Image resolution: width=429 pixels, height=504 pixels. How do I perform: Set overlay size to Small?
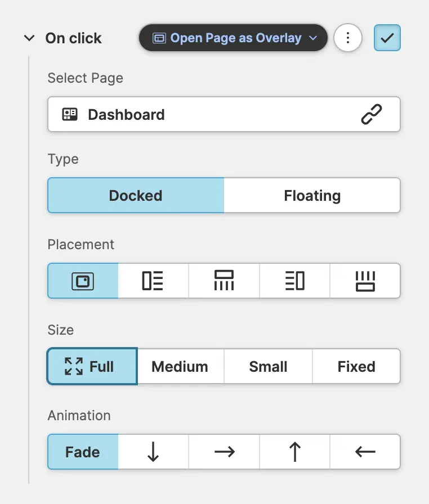point(268,366)
